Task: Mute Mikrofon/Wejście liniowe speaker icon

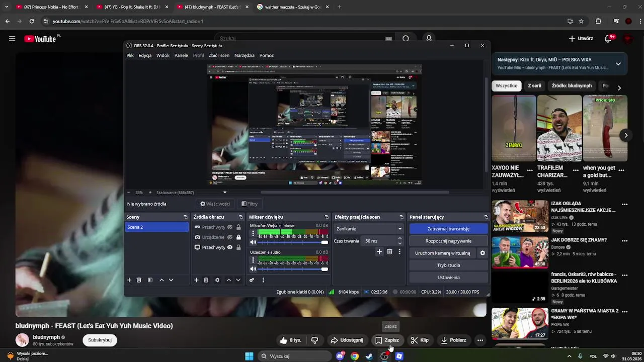Action: [253, 242]
